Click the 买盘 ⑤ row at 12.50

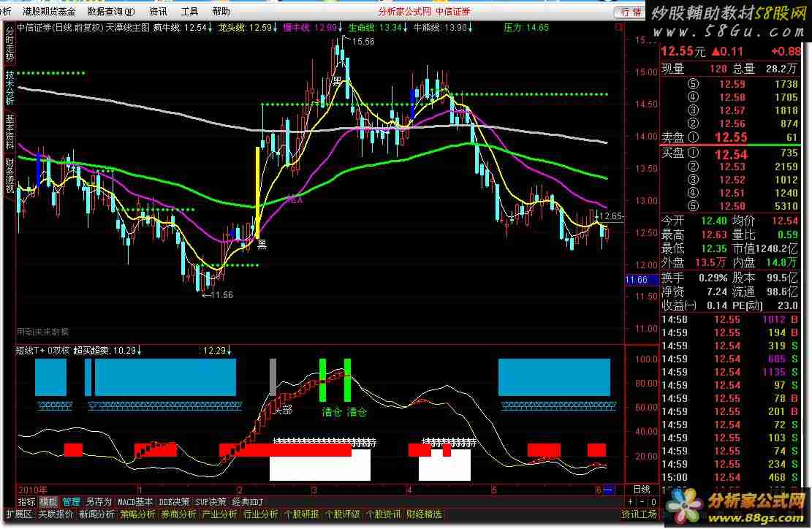730,206
